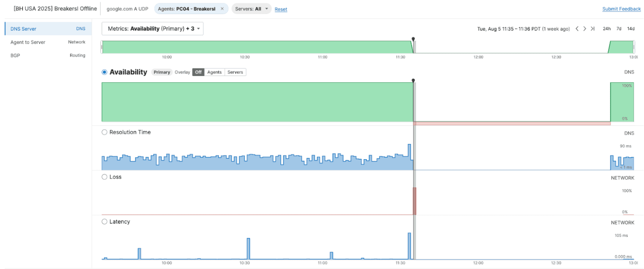Go to next time interval arrow
The width and height of the screenshot is (644, 269).
coord(584,28)
